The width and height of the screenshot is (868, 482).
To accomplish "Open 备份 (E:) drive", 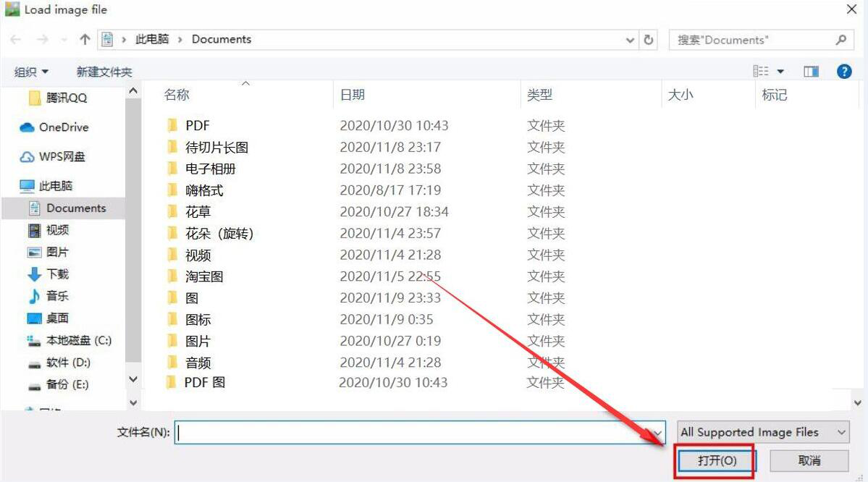I will click(x=58, y=384).
